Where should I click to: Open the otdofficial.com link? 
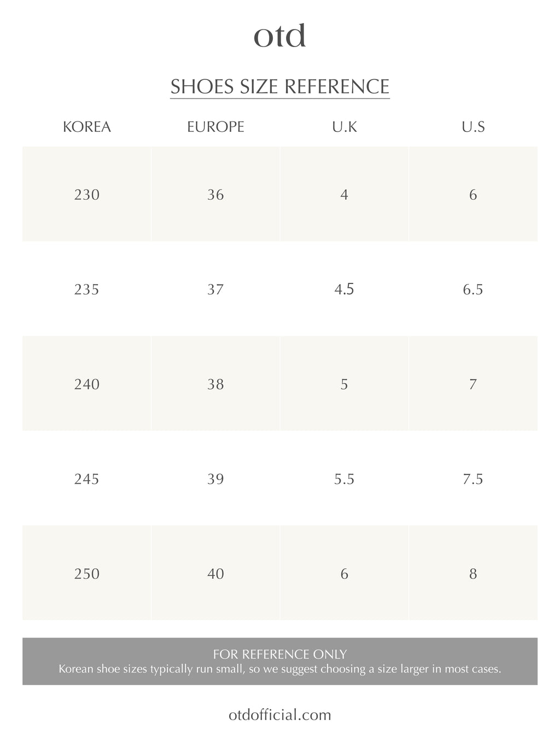pos(279,715)
